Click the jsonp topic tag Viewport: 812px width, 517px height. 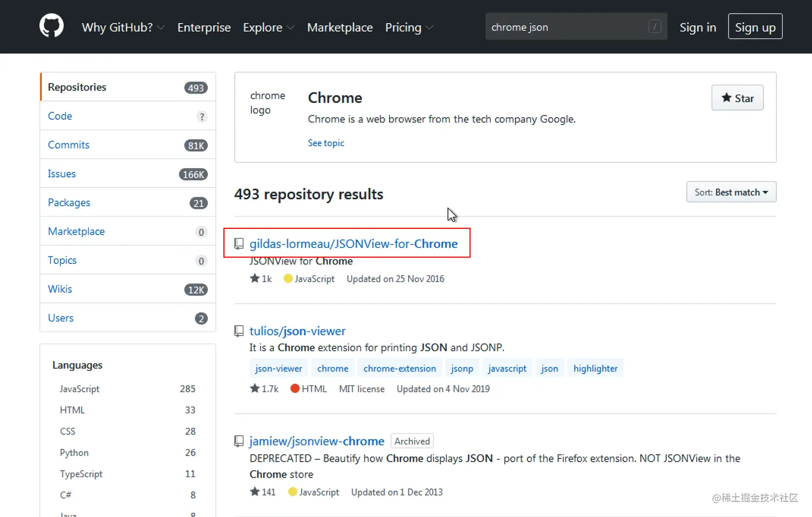(462, 368)
